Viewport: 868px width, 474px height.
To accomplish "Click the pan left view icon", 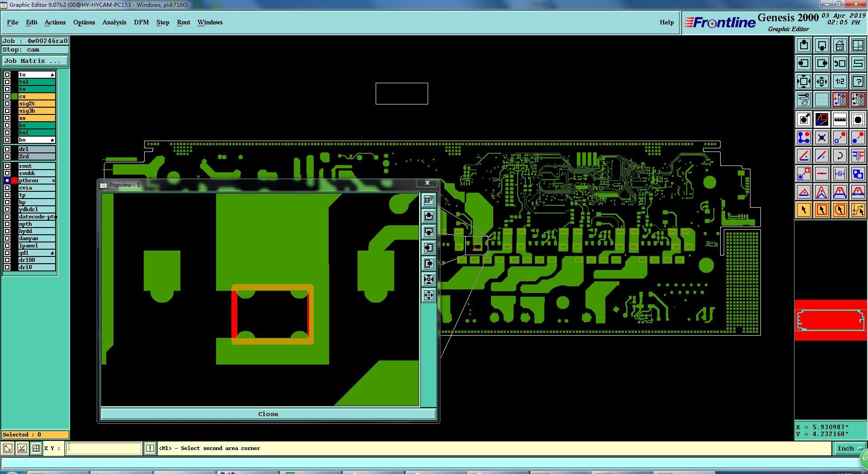I will click(x=804, y=63).
